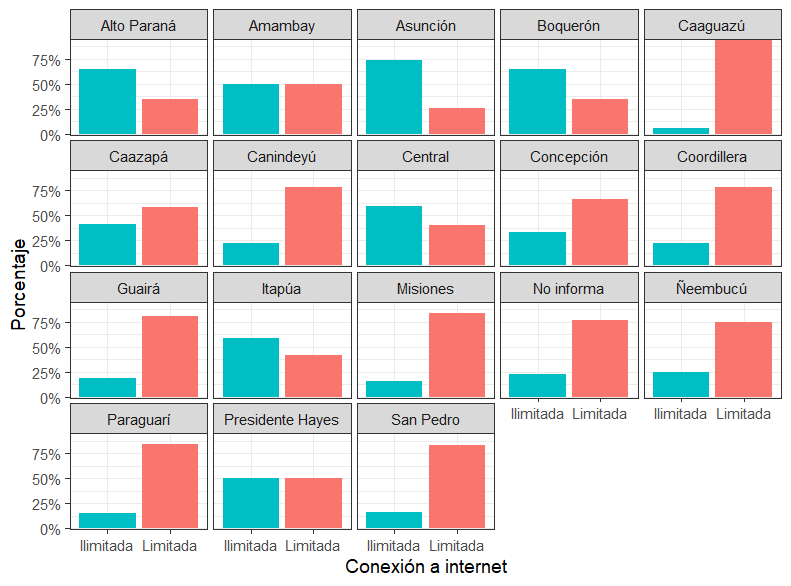This screenshot has width=791, height=586.
Task: Click the teal Ilimitada bar in Asunción panel
Action: (x=394, y=97)
